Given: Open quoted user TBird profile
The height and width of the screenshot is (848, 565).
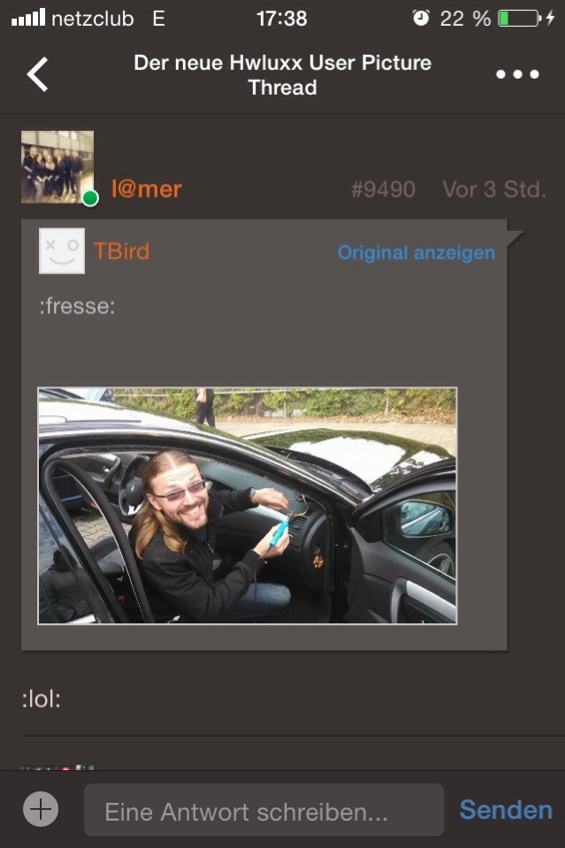Looking at the screenshot, I should 122,251.
